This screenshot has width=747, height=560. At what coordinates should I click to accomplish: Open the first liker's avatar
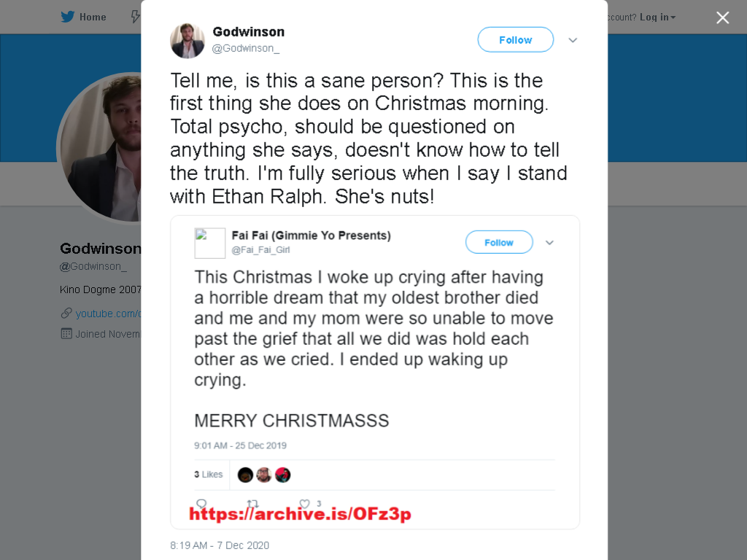pos(245,475)
